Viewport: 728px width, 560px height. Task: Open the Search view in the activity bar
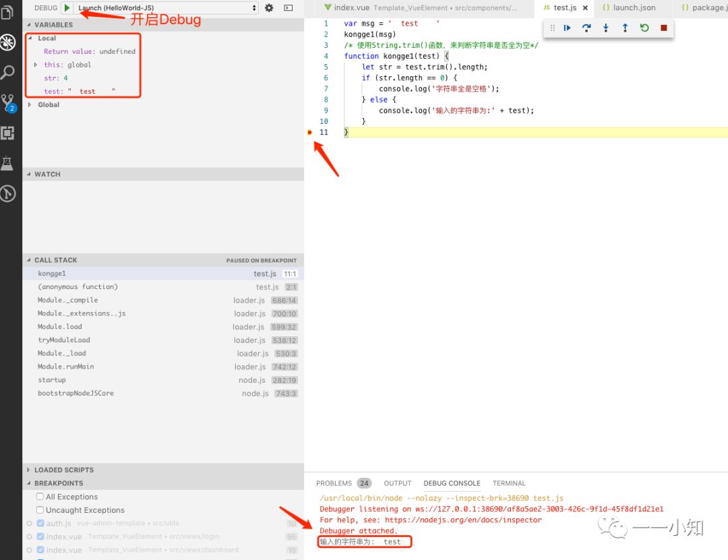click(x=7, y=72)
